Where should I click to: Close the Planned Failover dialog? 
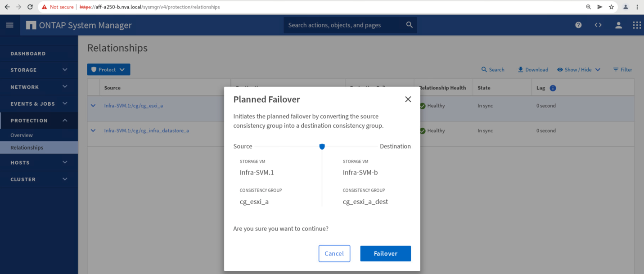point(408,99)
